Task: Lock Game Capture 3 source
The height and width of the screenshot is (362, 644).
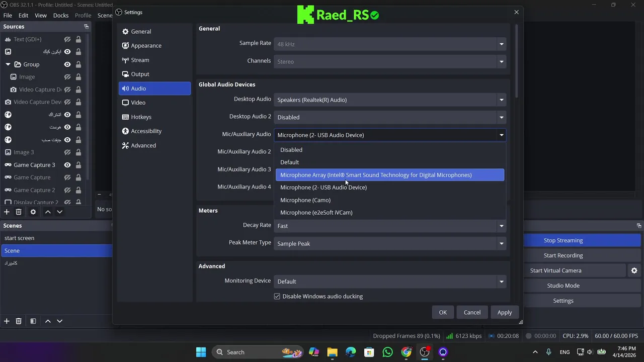Action: [x=78, y=165]
